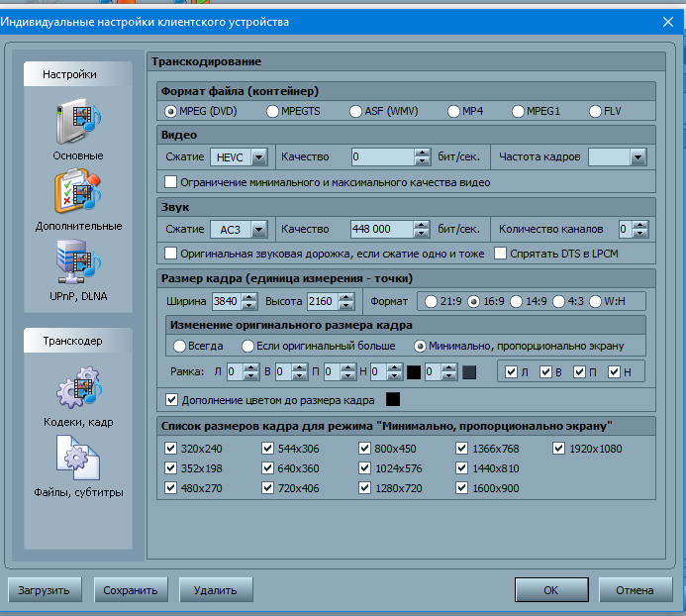Open the Частота кадров dropdown
The height and width of the screenshot is (616, 686).
click(637, 156)
